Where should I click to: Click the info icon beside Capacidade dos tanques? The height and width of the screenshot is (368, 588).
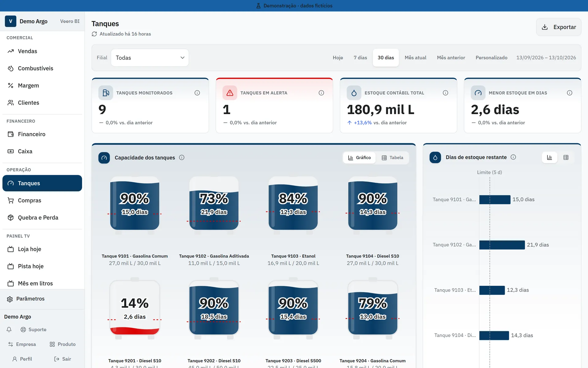pyautogui.click(x=182, y=158)
